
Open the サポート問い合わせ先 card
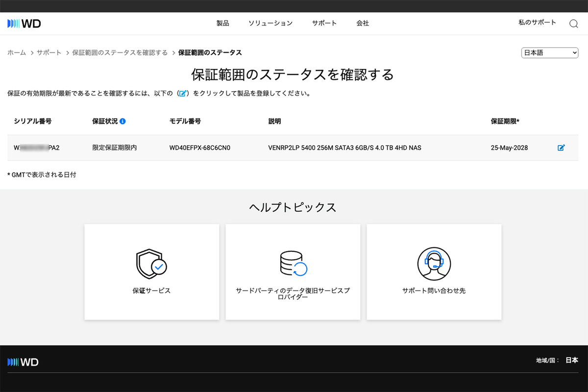[434, 272]
